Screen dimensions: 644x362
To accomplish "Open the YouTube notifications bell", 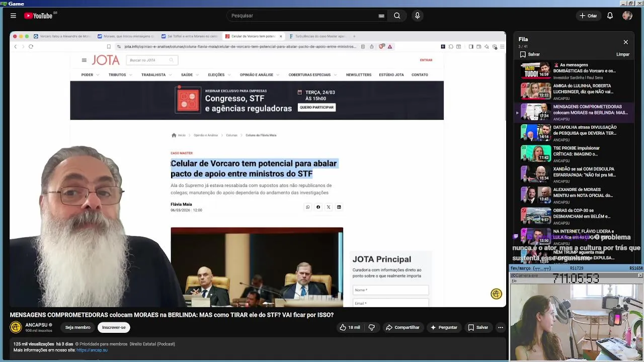I will (x=610, y=16).
